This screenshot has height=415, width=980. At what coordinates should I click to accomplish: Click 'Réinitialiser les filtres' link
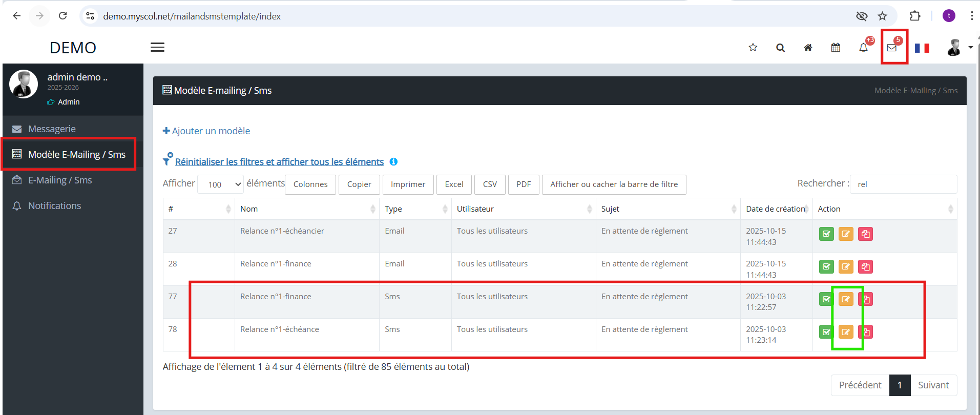click(279, 162)
